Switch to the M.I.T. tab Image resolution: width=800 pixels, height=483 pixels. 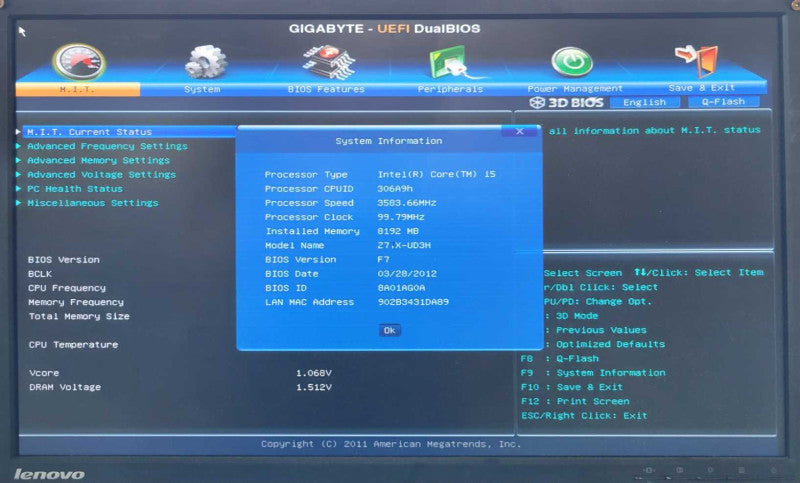(x=78, y=89)
